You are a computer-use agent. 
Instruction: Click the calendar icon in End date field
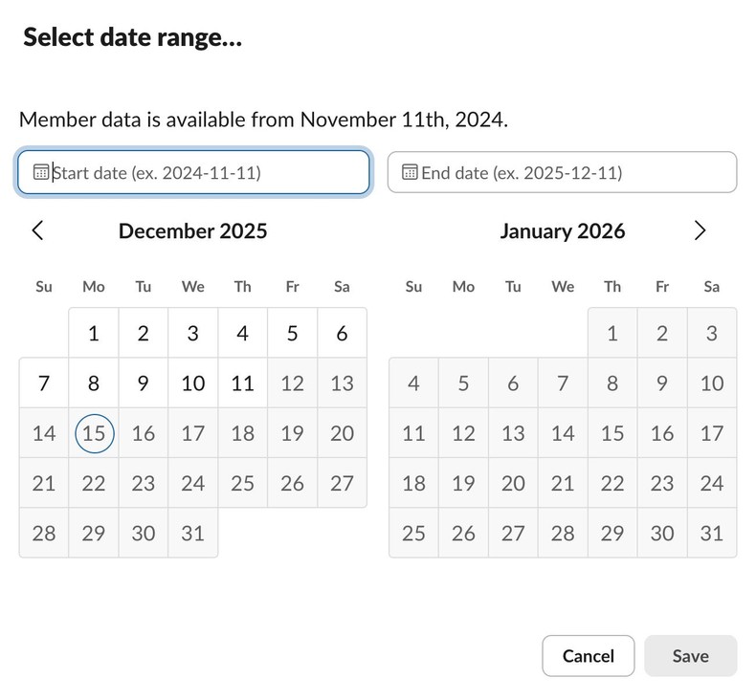pyautogui.click(x=410, y=173)
